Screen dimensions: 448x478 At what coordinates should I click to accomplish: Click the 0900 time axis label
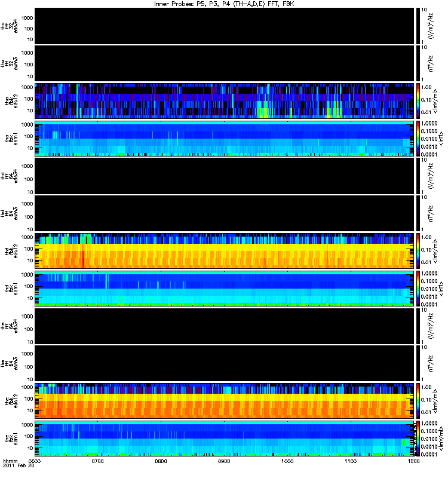click(x=224, y=461)
